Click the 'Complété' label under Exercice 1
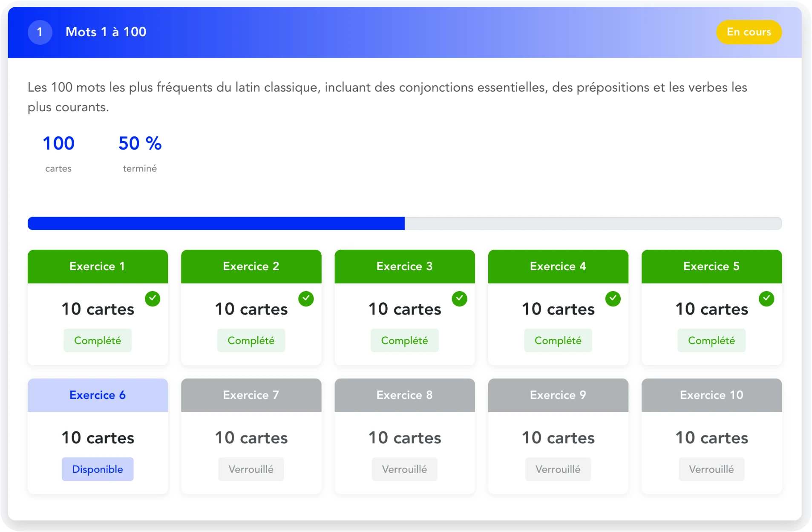Image resolution: width=812 pixels, height=532 pixels. point(98,340)
